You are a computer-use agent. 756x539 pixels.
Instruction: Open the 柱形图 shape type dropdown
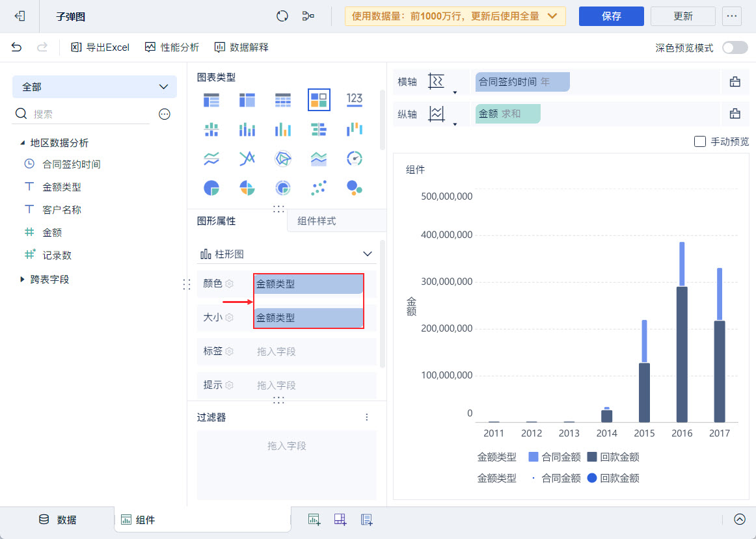[286, 254]
